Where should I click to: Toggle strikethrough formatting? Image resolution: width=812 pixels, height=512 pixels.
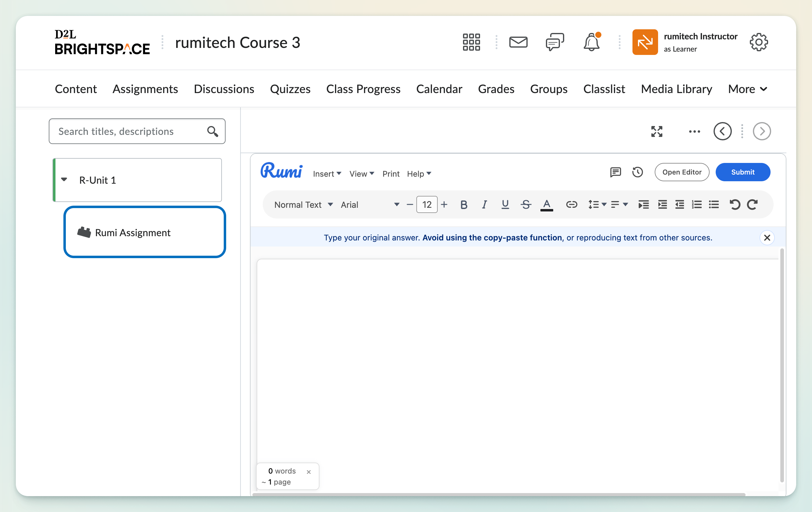[x=526, y=204]
